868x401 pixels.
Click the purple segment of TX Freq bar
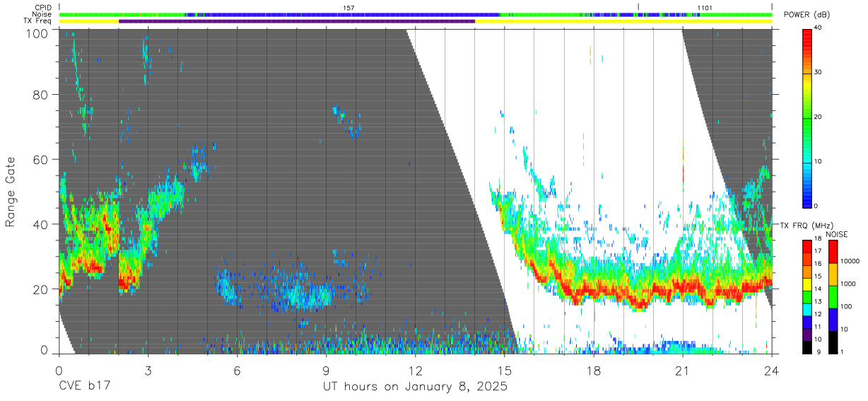coord(297,21)
